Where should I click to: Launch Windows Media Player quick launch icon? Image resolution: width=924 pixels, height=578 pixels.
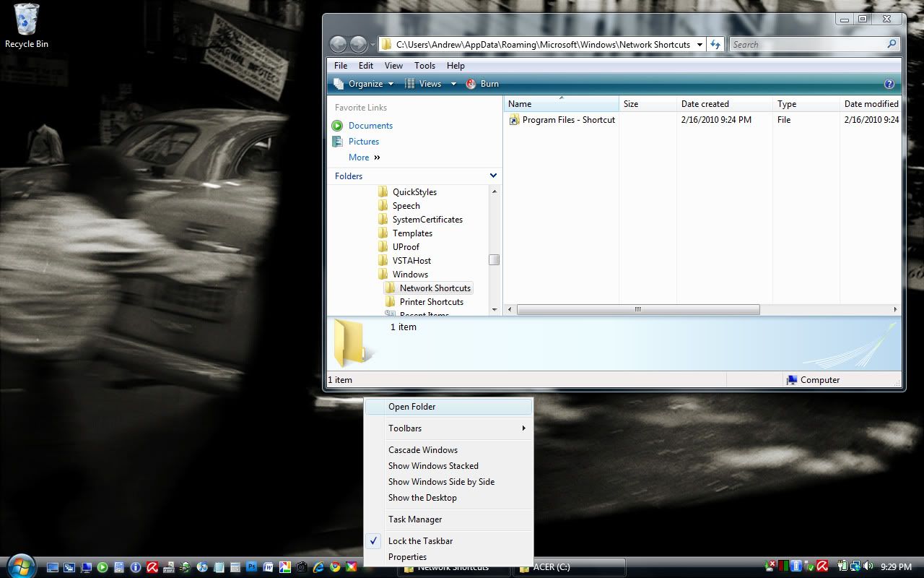coord(103,567)
